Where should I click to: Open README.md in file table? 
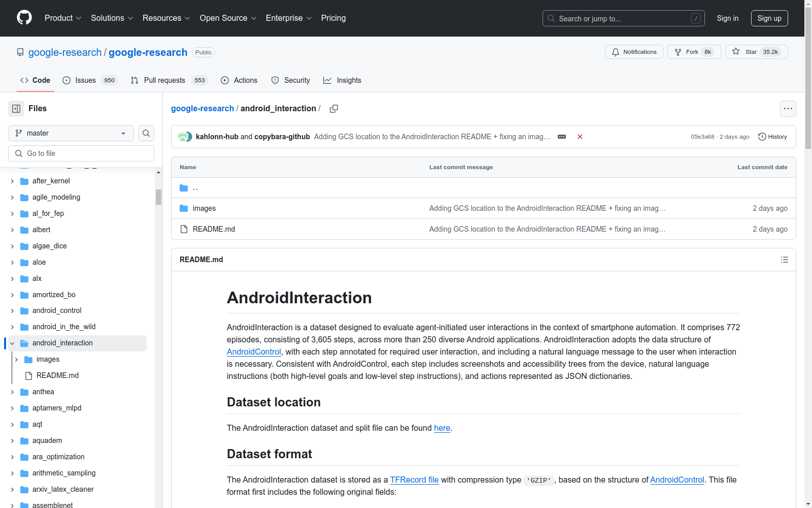click(x=214, y=229)
